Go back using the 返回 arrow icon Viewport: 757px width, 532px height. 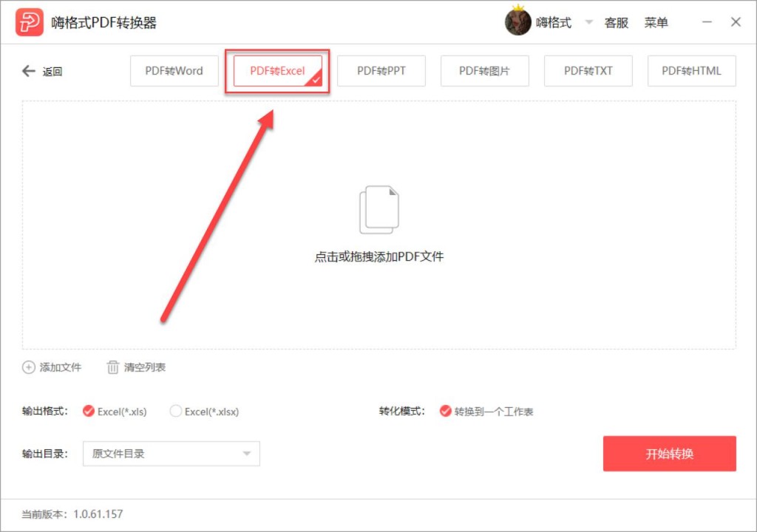[29, 71]
